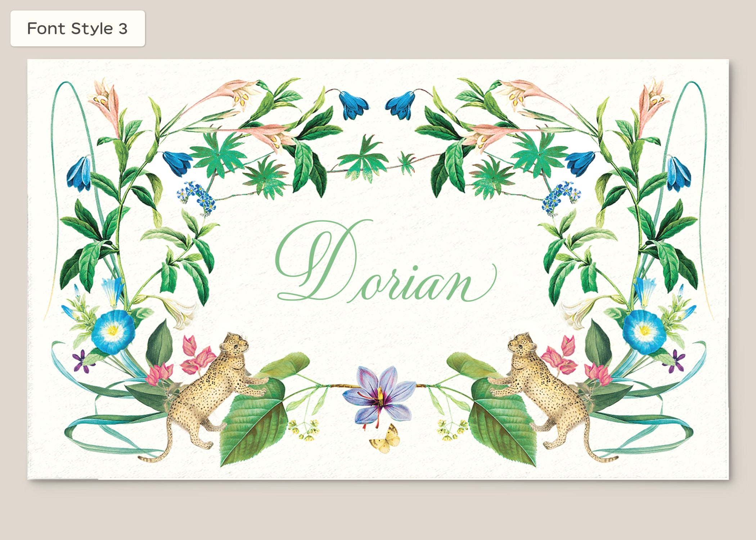Screen dimensions: 756x540
Task: Click the right hanging blue bellflower at top center
Action: tap(401, 105)
